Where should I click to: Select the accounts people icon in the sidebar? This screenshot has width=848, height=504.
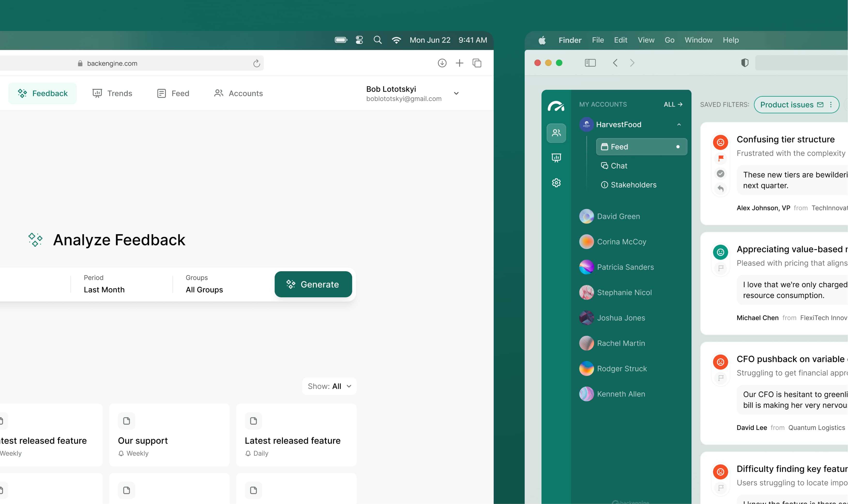(x=556, y=133)
